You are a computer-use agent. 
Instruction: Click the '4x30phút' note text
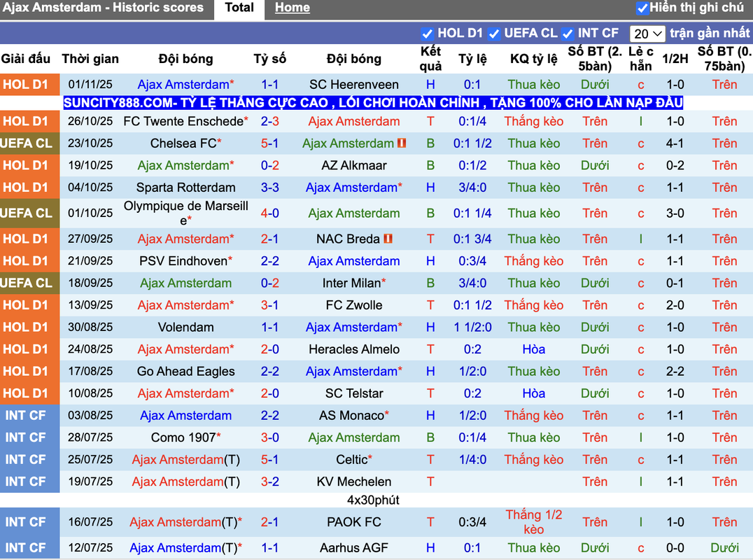373,500
